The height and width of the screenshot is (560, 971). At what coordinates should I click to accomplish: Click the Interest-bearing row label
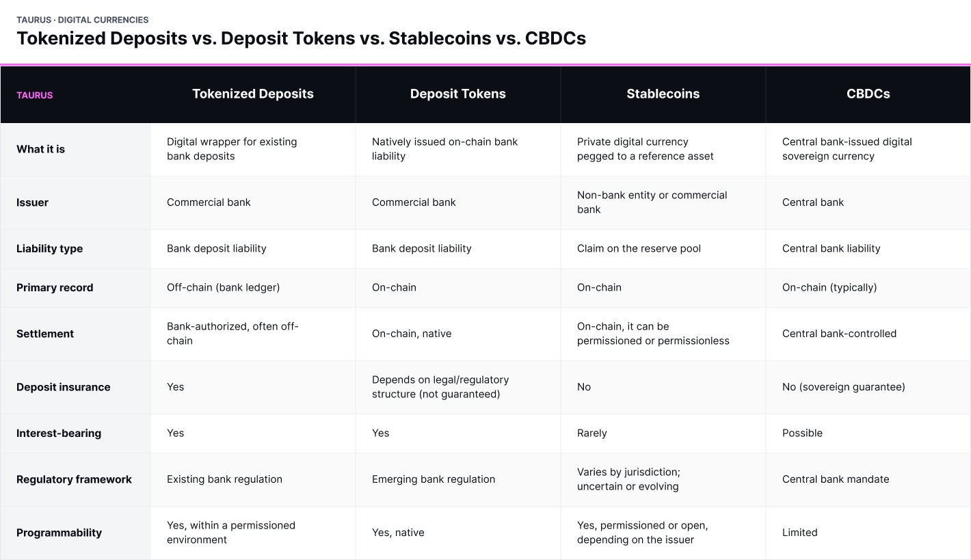(59, 434)
